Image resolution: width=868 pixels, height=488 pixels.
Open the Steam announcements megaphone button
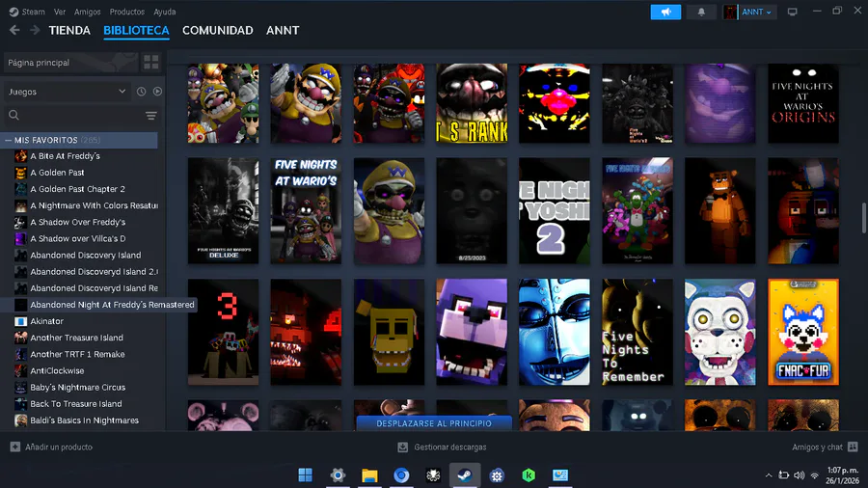[x=665, y=12]
